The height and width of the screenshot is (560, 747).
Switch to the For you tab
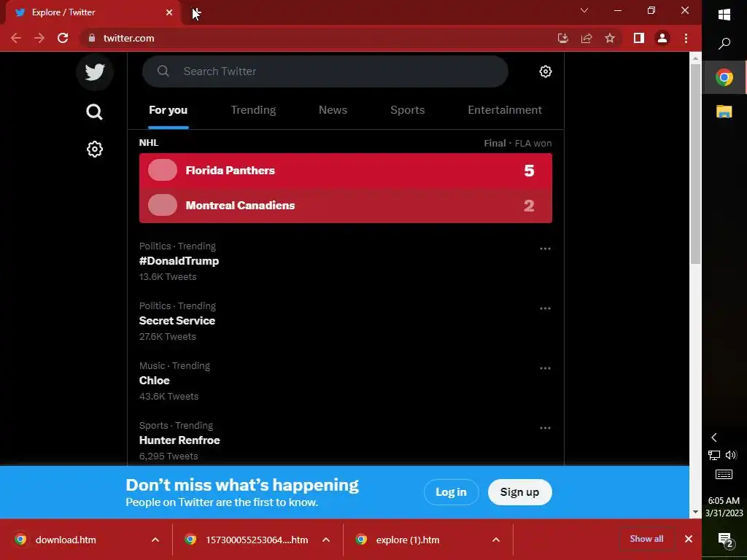point(169,110)
